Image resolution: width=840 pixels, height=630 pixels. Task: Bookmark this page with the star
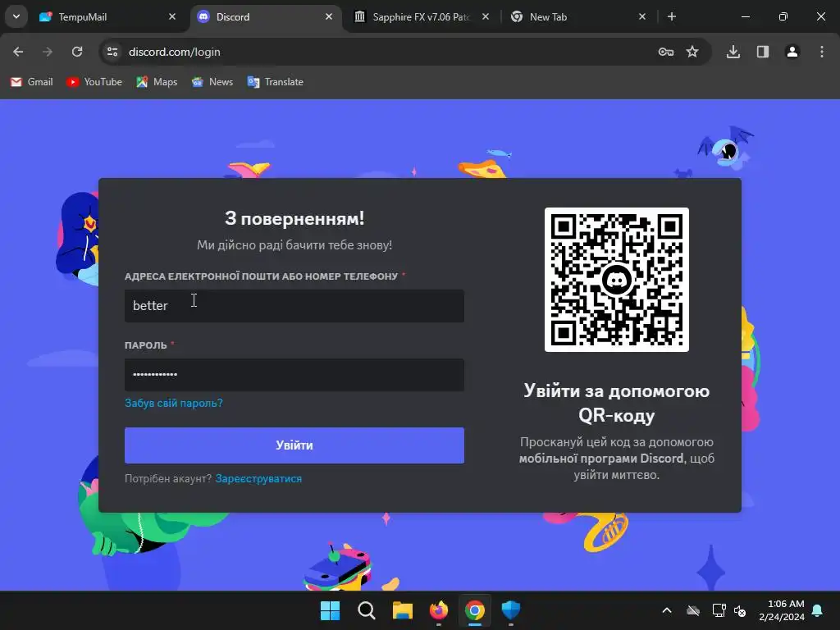point(692,52)
